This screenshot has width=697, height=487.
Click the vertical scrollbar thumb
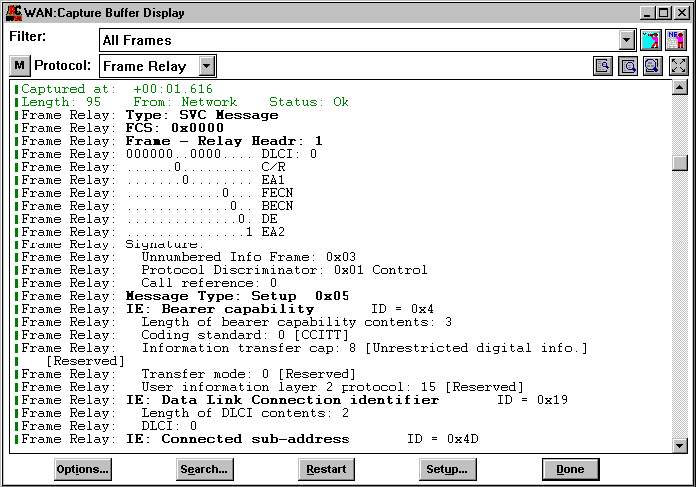[680, 164]
